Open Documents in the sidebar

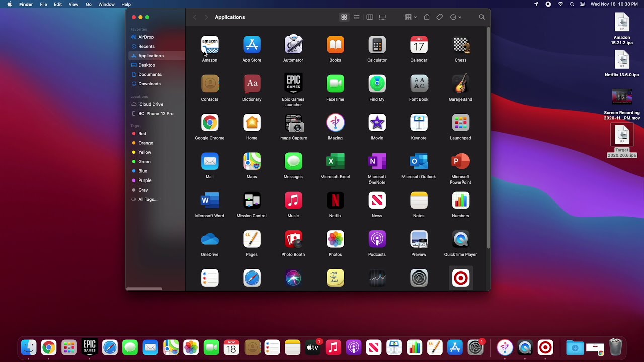coord(157,74)
